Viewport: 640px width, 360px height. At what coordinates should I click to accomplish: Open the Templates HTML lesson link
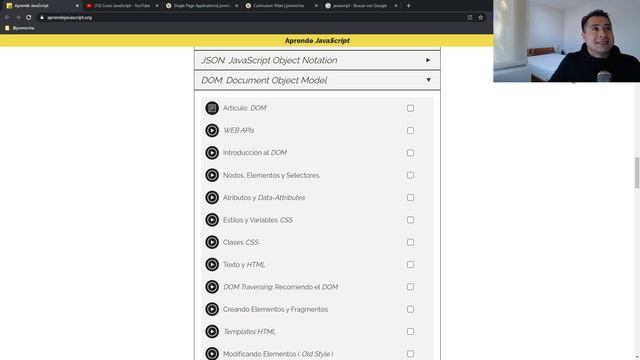click(249, 331)
